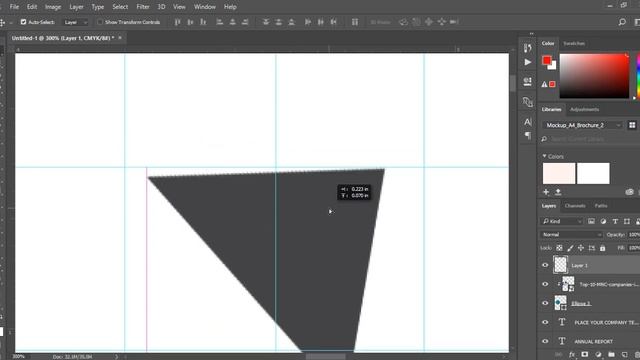This screenshot has height=360, width=640.
Task: Prevent artboard auto-nesting lock icon
Action: click(591, 248)
